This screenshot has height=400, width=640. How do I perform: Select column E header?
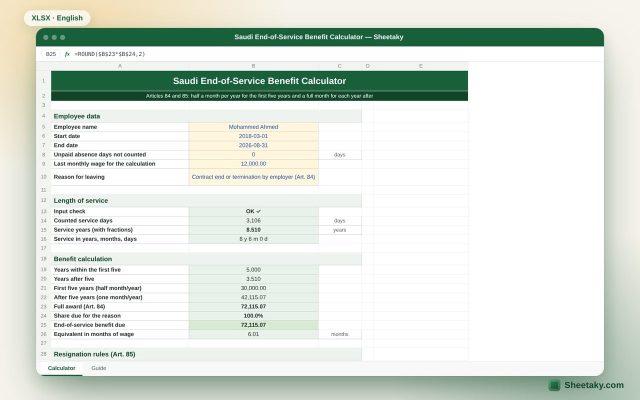(x=421, y=66)
